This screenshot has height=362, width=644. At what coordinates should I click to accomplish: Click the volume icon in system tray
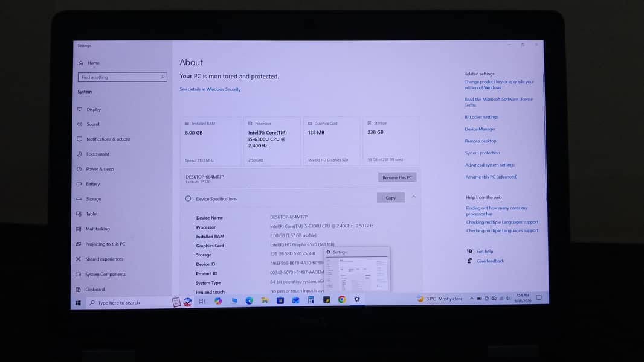(509, 299)
